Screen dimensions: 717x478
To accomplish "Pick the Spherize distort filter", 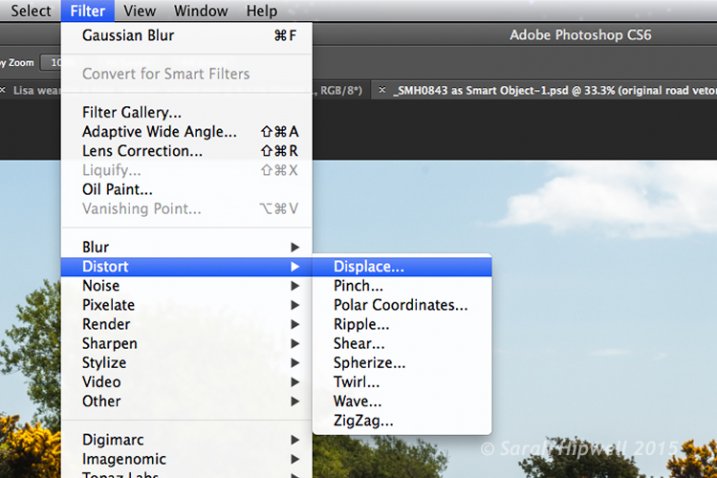I will click(x=369, y=363).
